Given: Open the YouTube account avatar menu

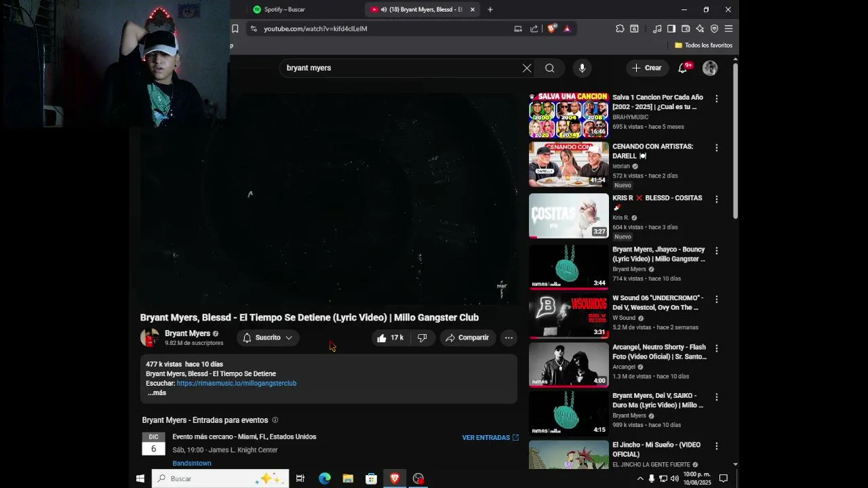Looking at the screenshot, I should point(710,68).
